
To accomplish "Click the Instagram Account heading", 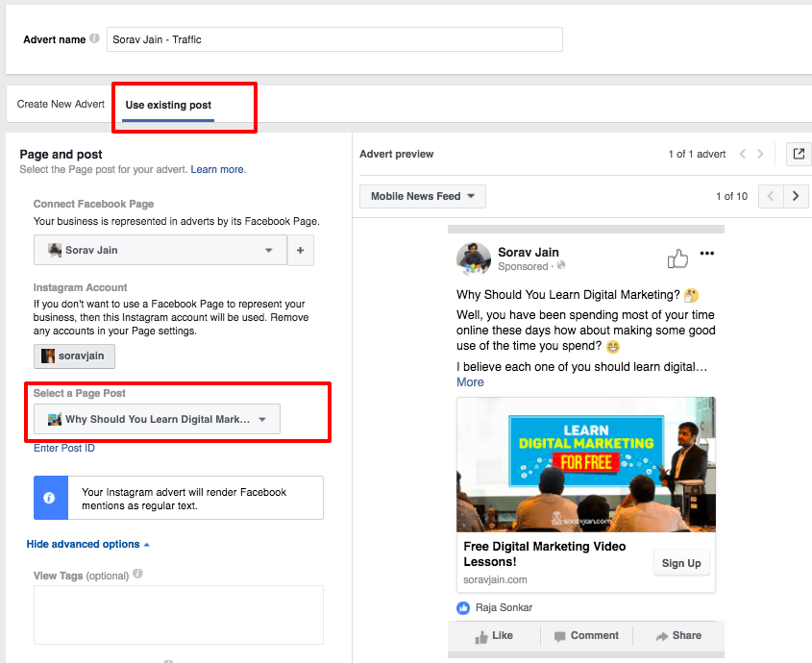I will 81,287.
